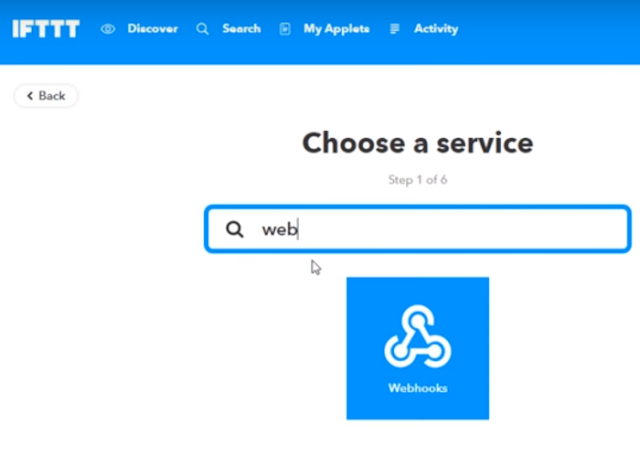Go to My Applets
This screenshot has width=640, height=457.
(x=336, y=29)
